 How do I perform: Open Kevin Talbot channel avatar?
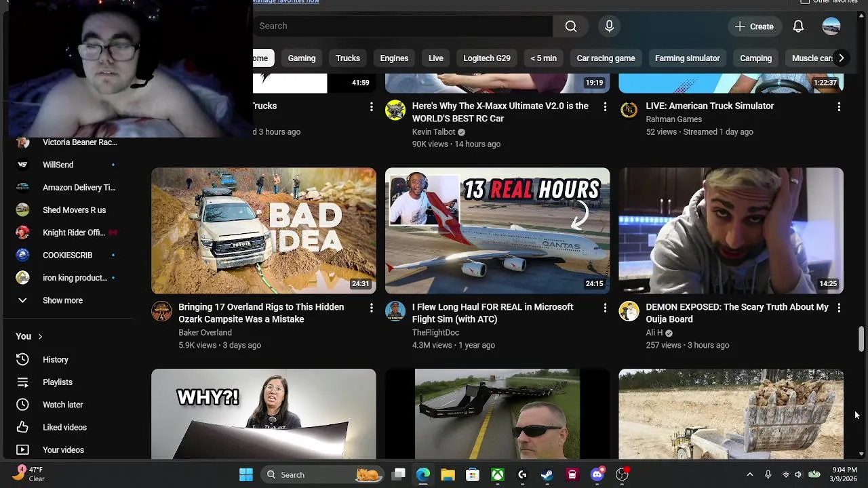pos(395,110)
